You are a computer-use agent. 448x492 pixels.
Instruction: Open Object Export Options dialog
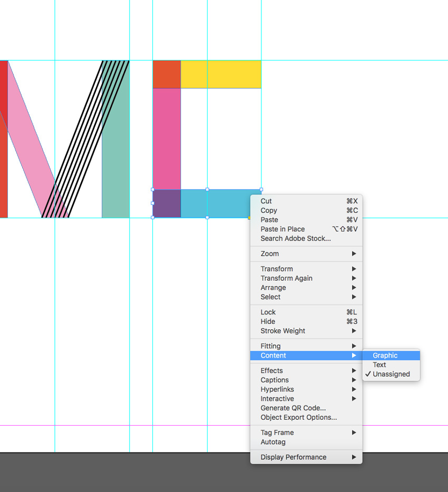coord(298,418)
